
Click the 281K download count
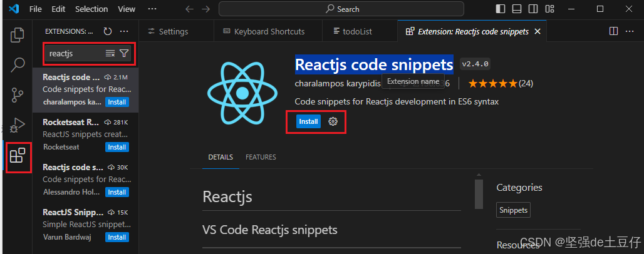(x=117, y=122)
